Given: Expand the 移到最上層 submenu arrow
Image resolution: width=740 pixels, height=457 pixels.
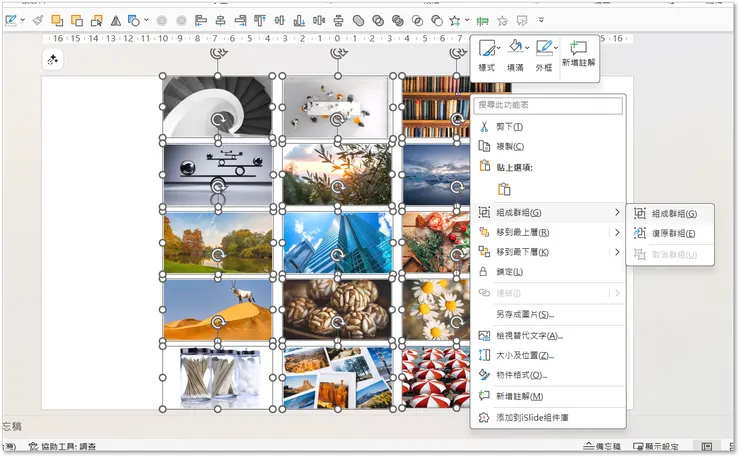Looking at the screenshot, I should pyautogui.click(x=617, y=232).
